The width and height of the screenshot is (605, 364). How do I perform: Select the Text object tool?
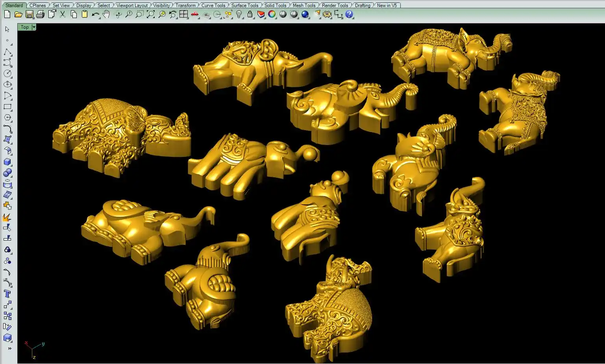(x=7, y=294)
